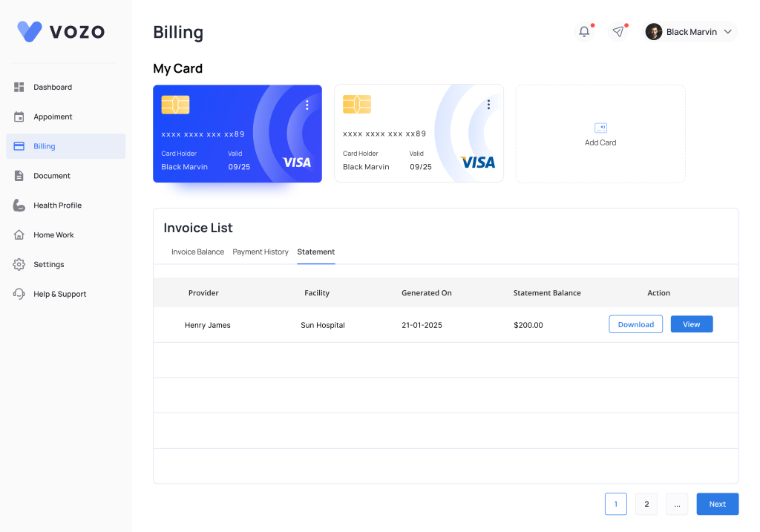Image resolution: width=760 pixels, height=532 pixels.
Task: Click the Add Card icon
Action: tap(600, 128)
